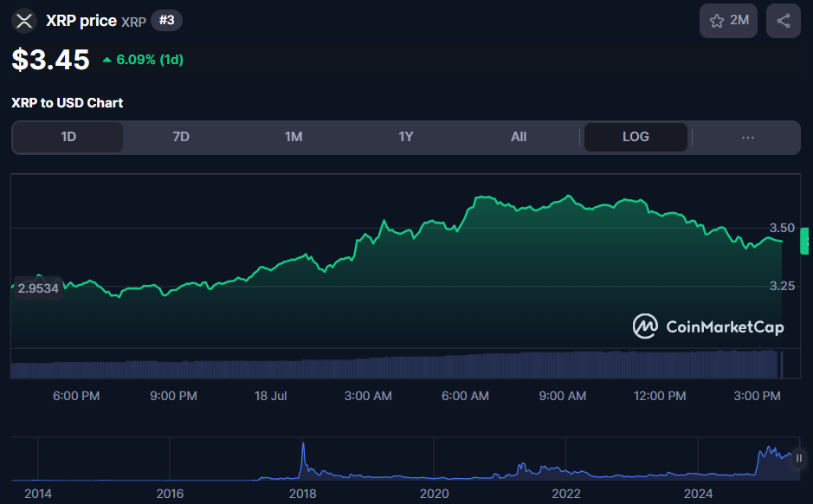Click the 3.50 y-axis label
This screenshot has height=504, width=813.
point(782,228)
